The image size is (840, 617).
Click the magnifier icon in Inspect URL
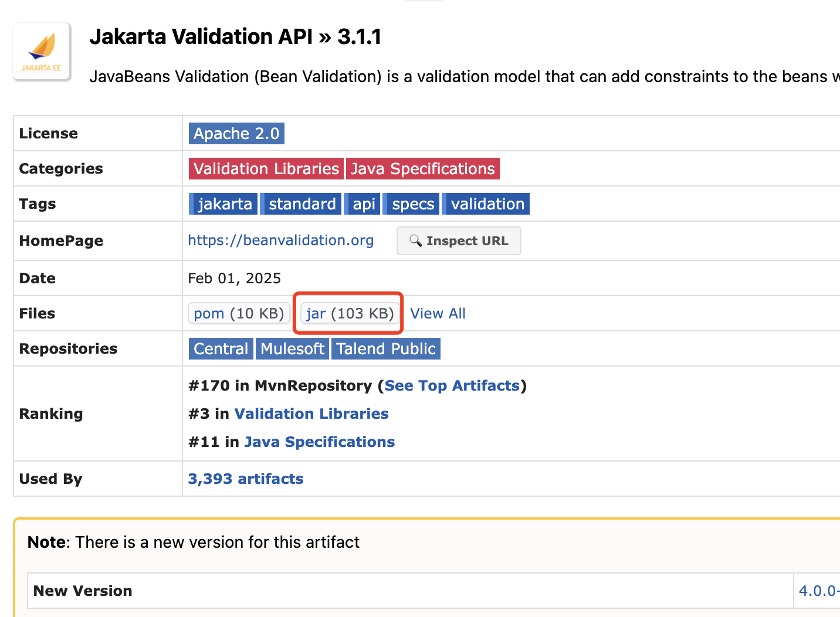[x=415, y=240]
